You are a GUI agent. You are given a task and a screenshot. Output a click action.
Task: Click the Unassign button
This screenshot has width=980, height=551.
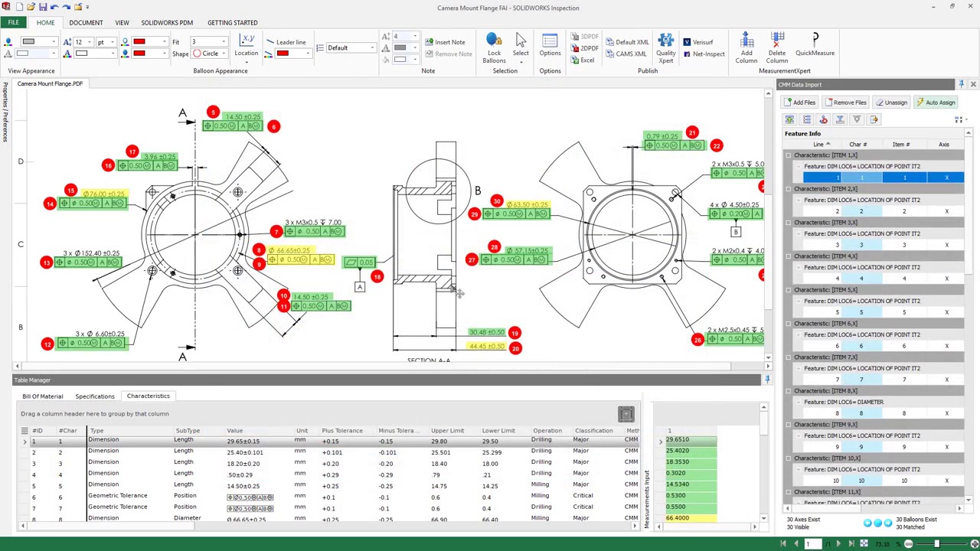pos(891,103)
